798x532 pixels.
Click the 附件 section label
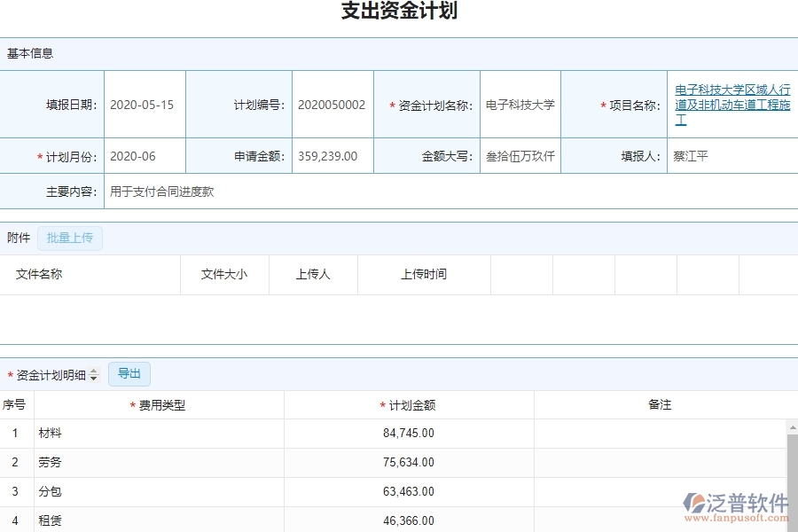click(x=19, y=238)
